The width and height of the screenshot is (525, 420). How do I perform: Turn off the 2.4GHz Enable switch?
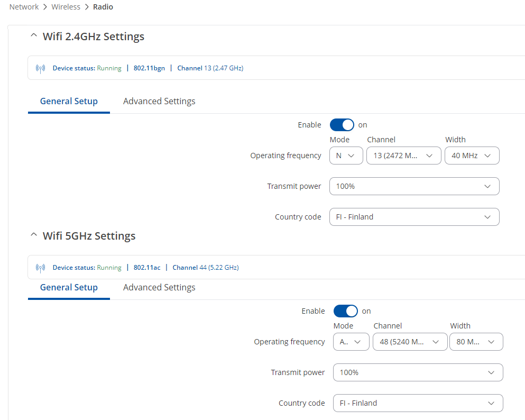pyautogui.click(x=342, y=125)
